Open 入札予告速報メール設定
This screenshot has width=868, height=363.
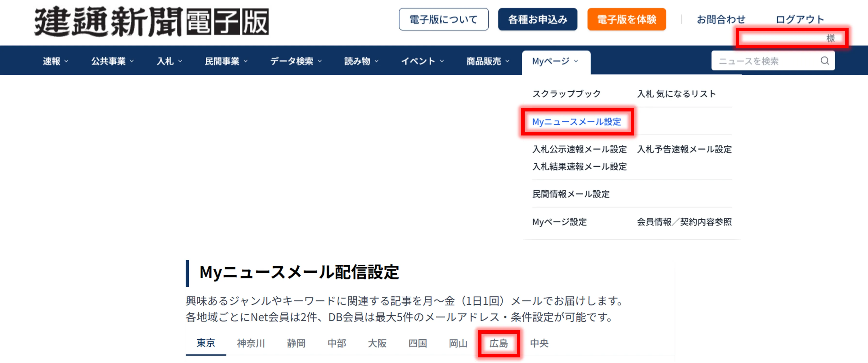coord(684,149)
